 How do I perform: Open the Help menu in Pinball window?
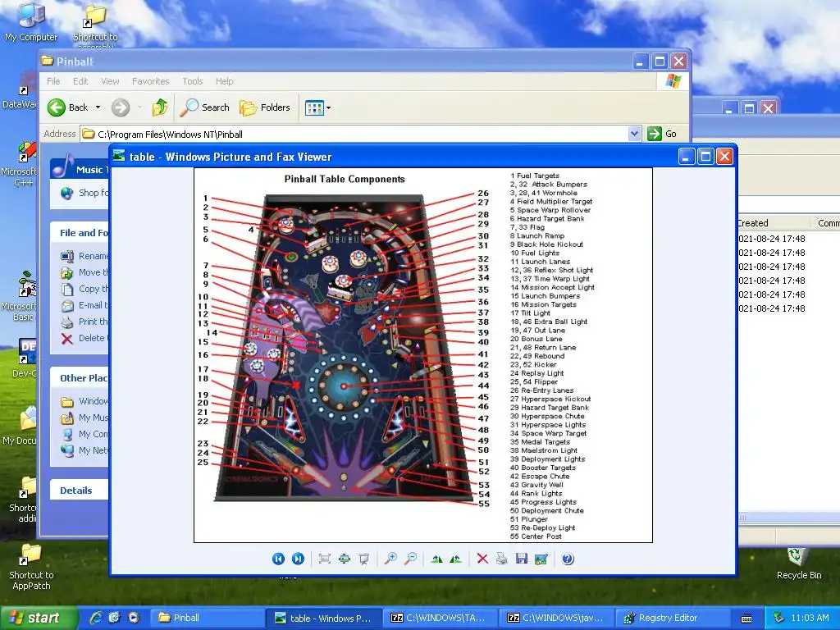pos(225,81)
